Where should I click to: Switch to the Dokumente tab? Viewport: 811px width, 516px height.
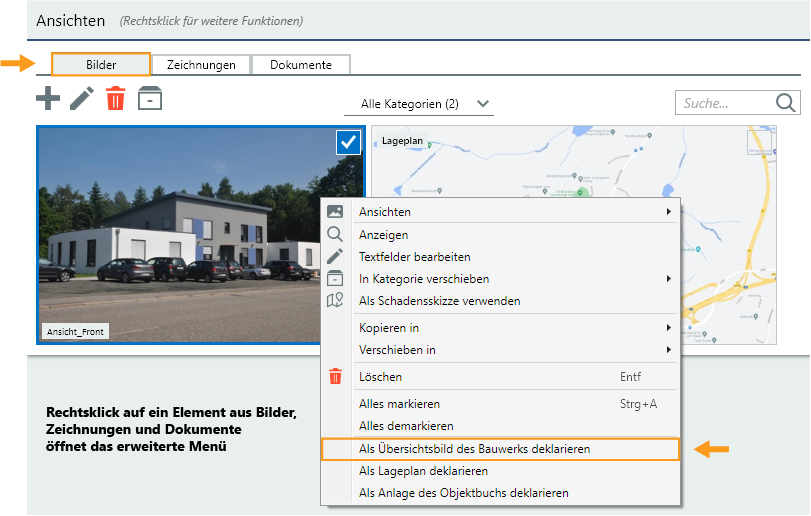tap(301, 65)
